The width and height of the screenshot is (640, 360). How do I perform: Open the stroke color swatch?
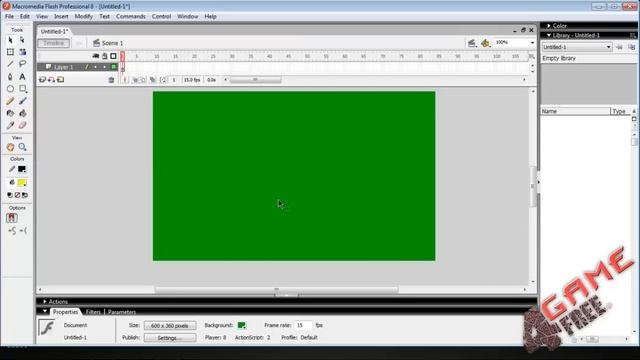pos(22,169)
